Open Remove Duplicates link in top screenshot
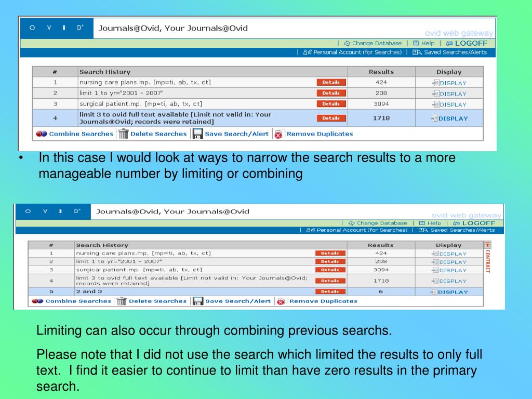The image size is (532, 399). click(320, 134)
